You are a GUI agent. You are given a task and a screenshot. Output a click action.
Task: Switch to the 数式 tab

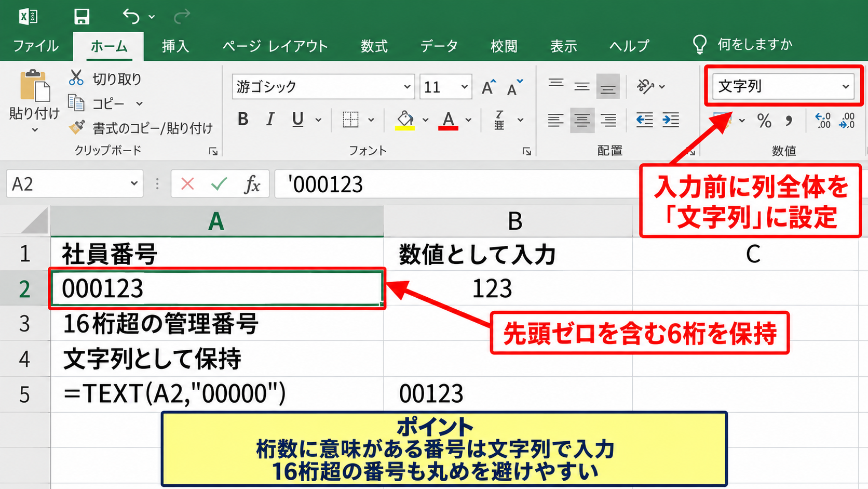[x=374, y=46]
